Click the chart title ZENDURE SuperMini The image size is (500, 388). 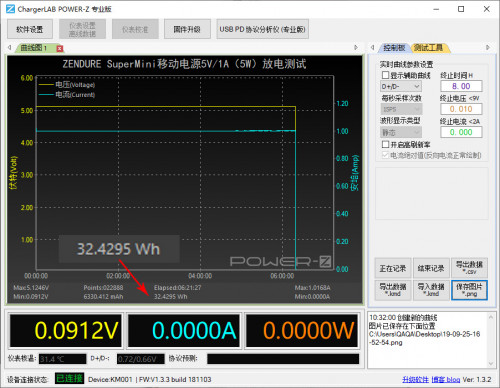(x=184, y=64)
